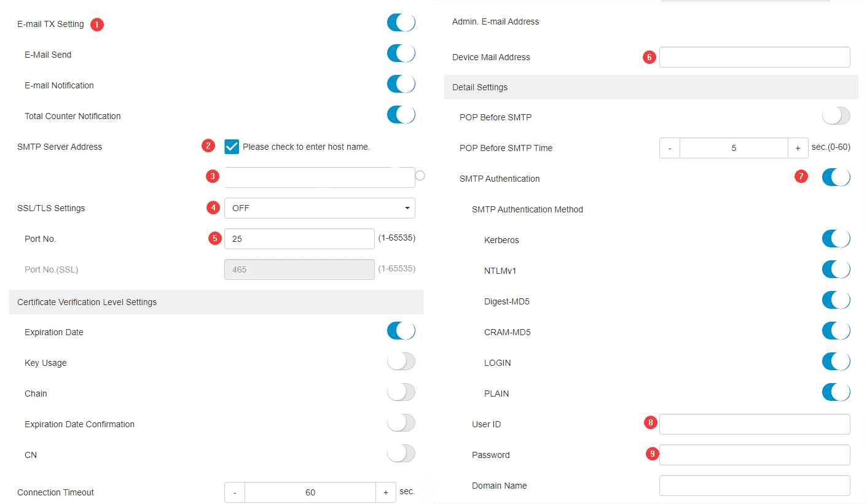Turn on the Chain verification toggle
This screenshot has height=504, width=867.
click(x=401, y=392)
